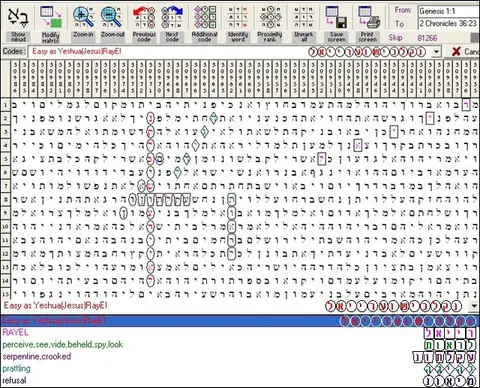Click the Show nikud toolbar icon
The width and height of the screenshot is (480, 388).
tap(18, 17)
